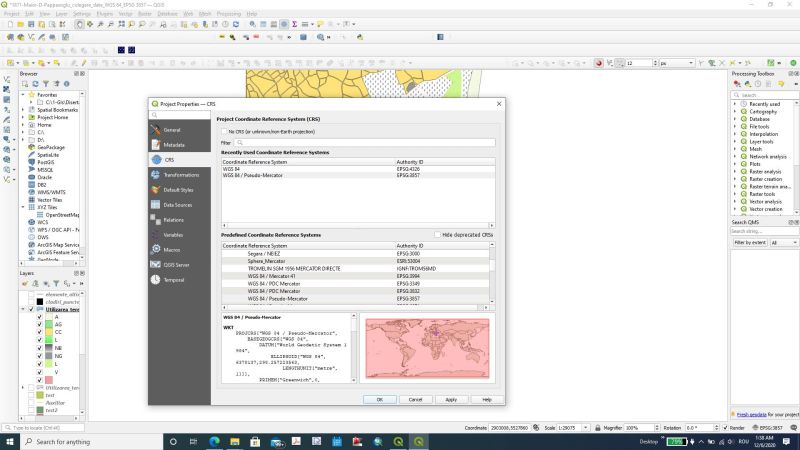Expand Spatial Bookmarks in Browser
Screen dimensions: 800x450
23,110
